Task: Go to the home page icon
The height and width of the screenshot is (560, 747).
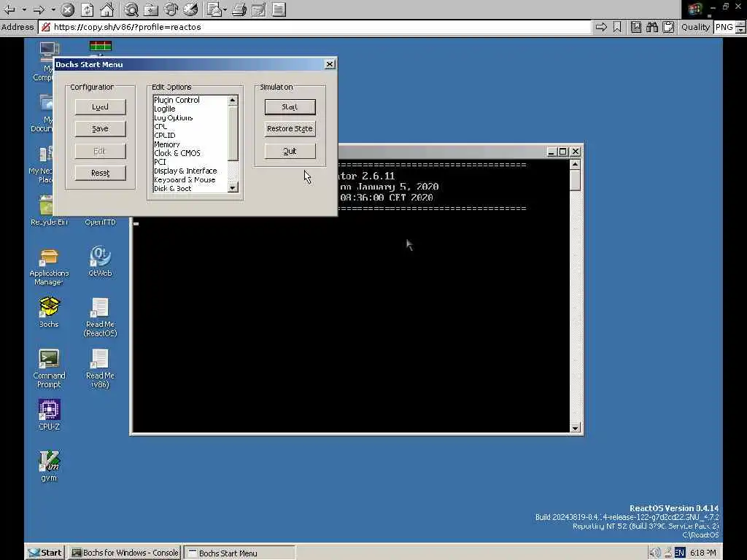Action: (x=107, y=9)
